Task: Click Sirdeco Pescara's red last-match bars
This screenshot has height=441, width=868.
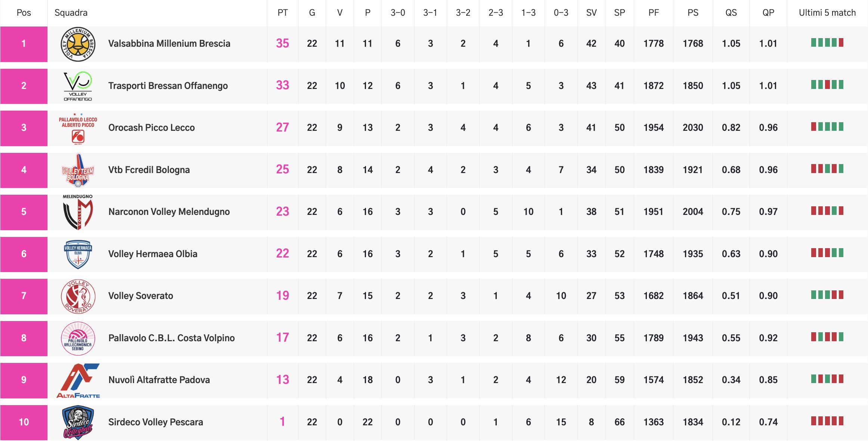Action: click(827, 421)
